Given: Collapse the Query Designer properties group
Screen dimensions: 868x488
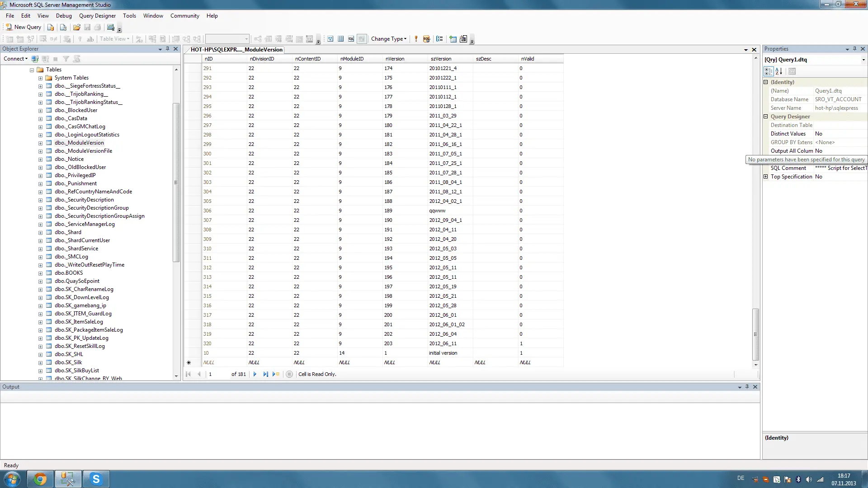Looking at the screenshot, I should (766, 117).
